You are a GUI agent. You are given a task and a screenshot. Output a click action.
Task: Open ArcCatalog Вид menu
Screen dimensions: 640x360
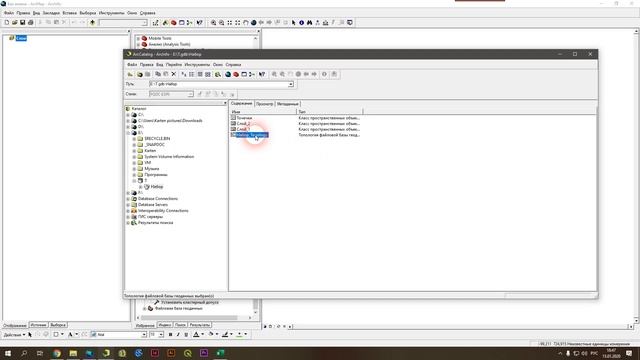160,64
